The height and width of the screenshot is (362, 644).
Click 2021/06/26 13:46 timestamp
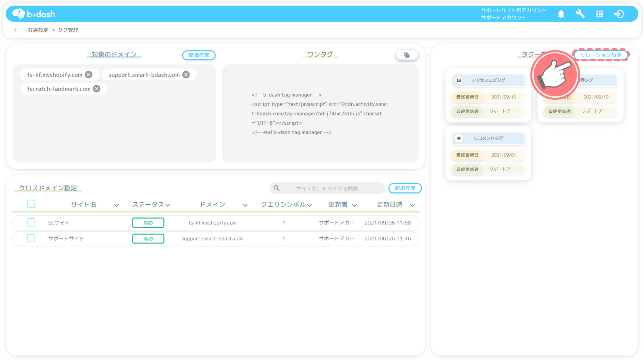point(388,238)
